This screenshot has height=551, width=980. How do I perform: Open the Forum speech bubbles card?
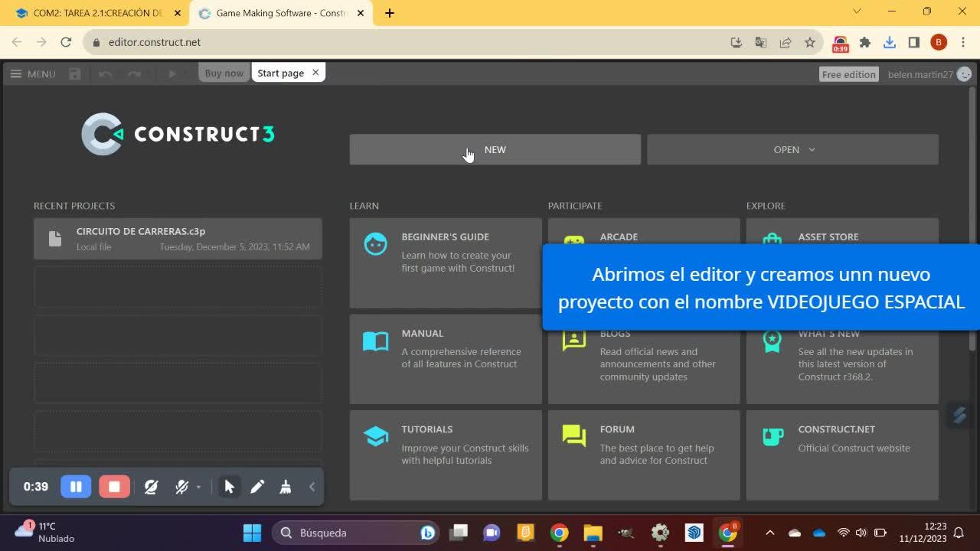point(644,455)
